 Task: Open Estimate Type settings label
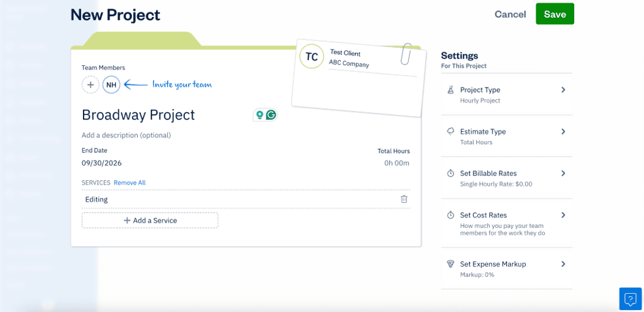[x=483, y=132]
